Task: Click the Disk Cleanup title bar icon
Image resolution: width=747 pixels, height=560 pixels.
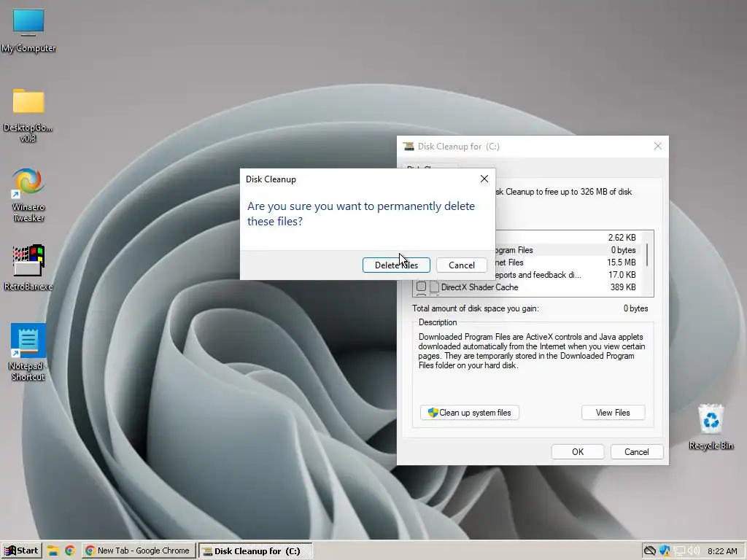Action: (x=409, y=146)
